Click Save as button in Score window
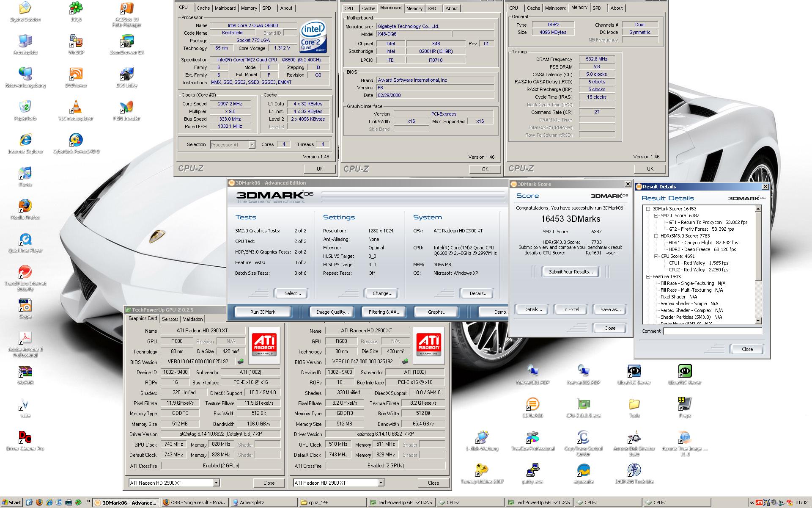 pyautogui.click(x=610, y=309)
